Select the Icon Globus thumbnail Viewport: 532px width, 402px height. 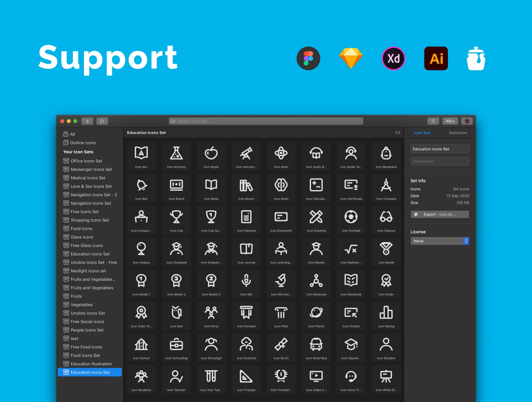141,252
